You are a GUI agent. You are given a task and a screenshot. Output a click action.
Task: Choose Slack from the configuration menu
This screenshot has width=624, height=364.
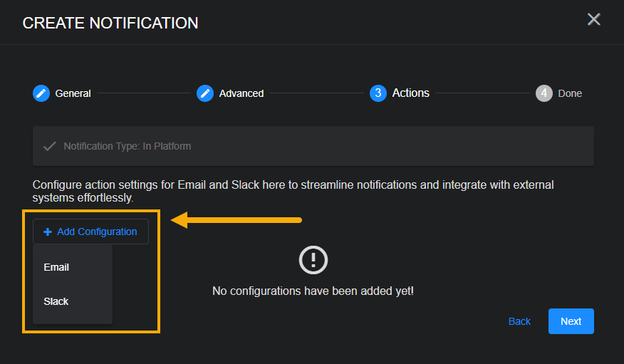pyautogui.click(x=56, y=301)
